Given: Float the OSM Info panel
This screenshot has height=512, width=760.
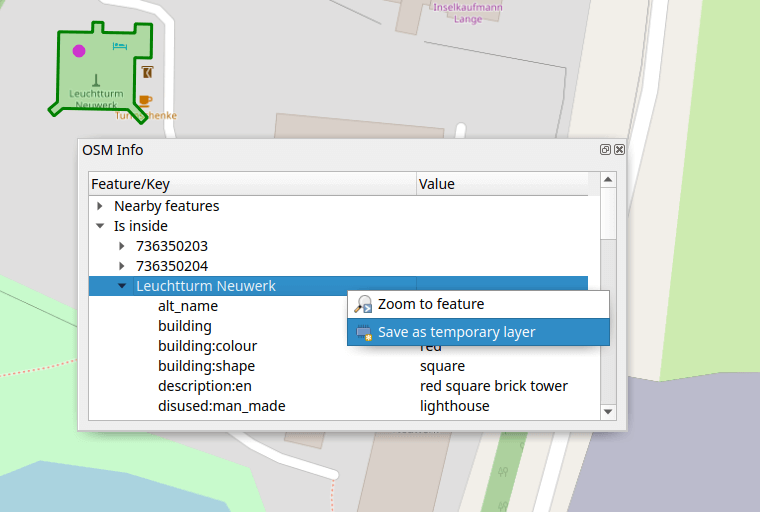Looking at the screenshot, I should pyautogui.click(x=606, y=150).
